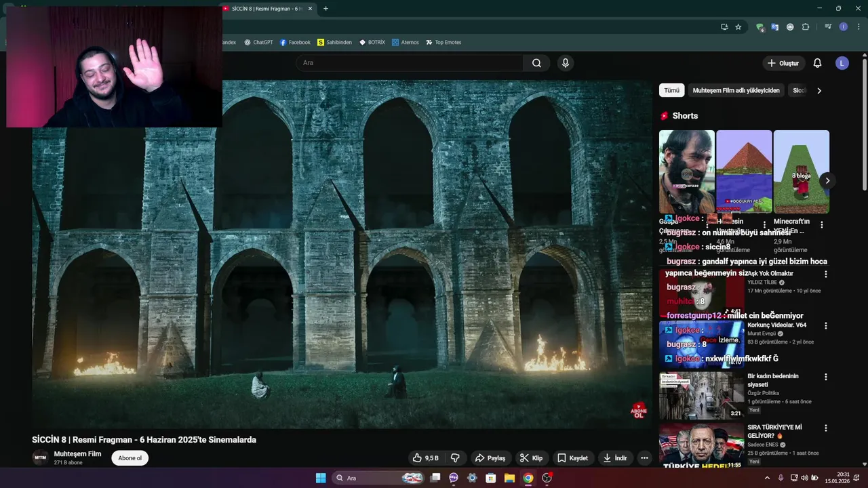
Task: Open Microsoft Store from taskbar
Action: 491,478
